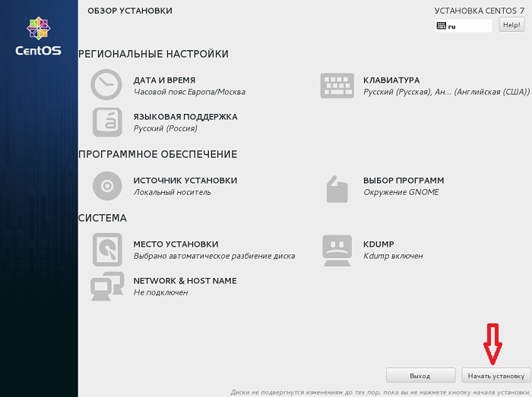
Task: Open МЕСТО УСТАНОВКИ settings
Action: 176,244
